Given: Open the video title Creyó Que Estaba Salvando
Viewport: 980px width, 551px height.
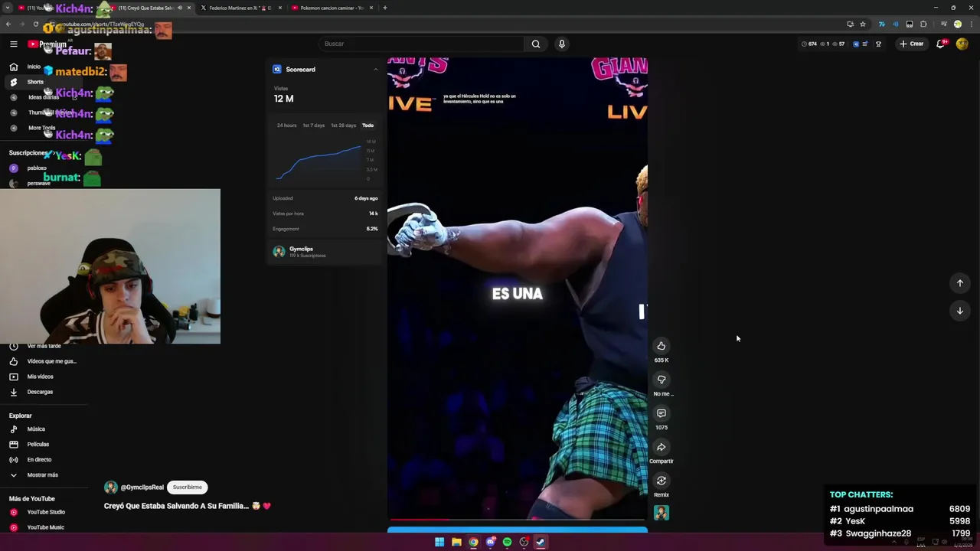Looking at the screenshot, I should [188, 506].
